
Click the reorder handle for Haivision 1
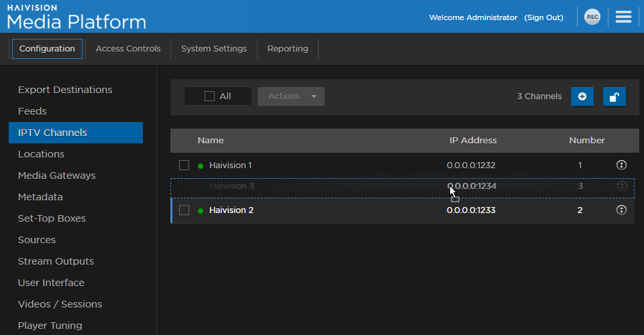click(621, 165)
